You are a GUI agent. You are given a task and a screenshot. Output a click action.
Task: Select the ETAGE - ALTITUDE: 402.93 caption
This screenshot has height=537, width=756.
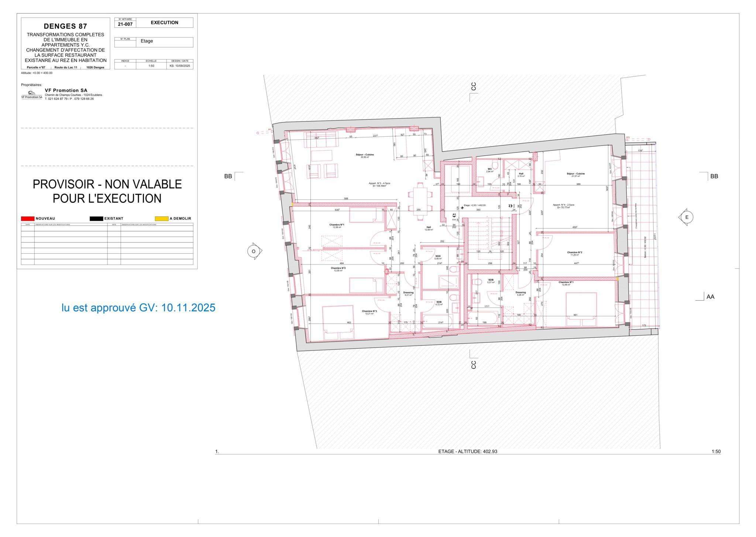pos(467,451)
